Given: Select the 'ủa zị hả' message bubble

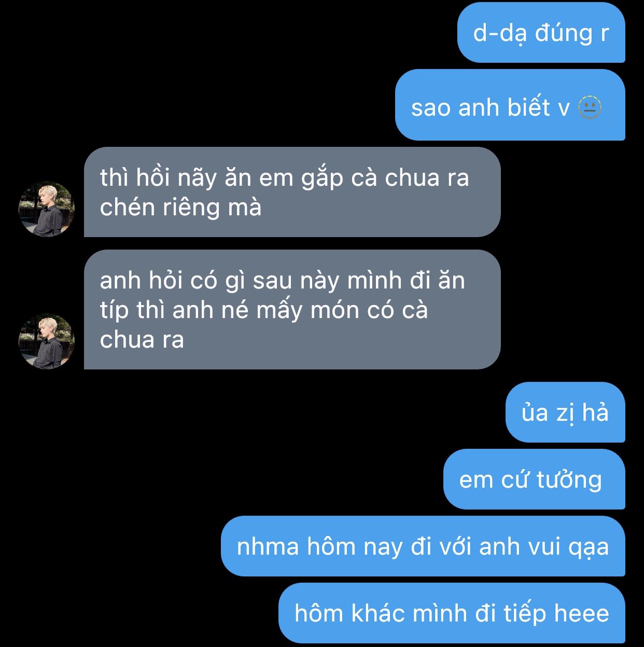Looking at the screenshot, I should click(565, 412).
